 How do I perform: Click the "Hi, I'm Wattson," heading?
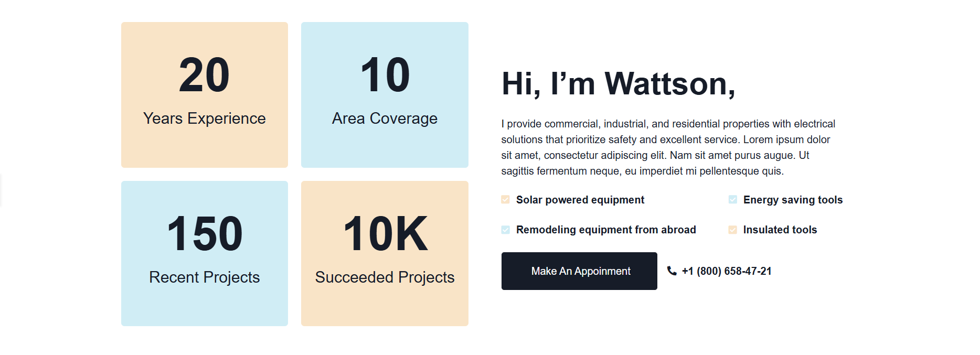pyautogui.click(x=618, y=84)
